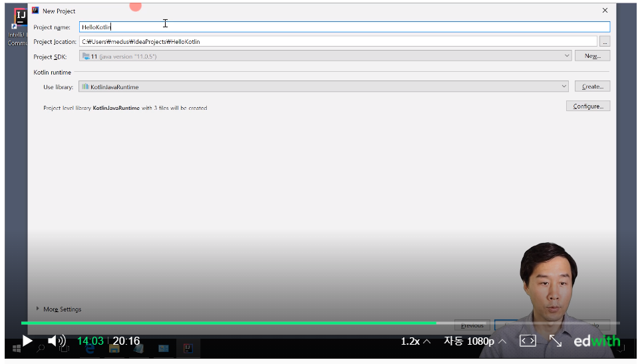Viewport: 644px width, 364px height.
Task: Open the Use library combo box
Action: (323, 87)
